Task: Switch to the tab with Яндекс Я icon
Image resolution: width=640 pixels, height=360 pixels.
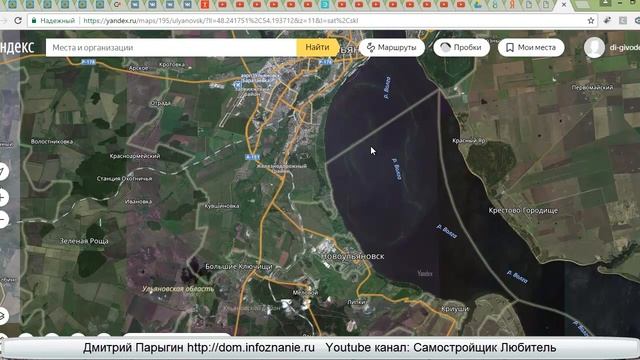Action: click(512, 4)
